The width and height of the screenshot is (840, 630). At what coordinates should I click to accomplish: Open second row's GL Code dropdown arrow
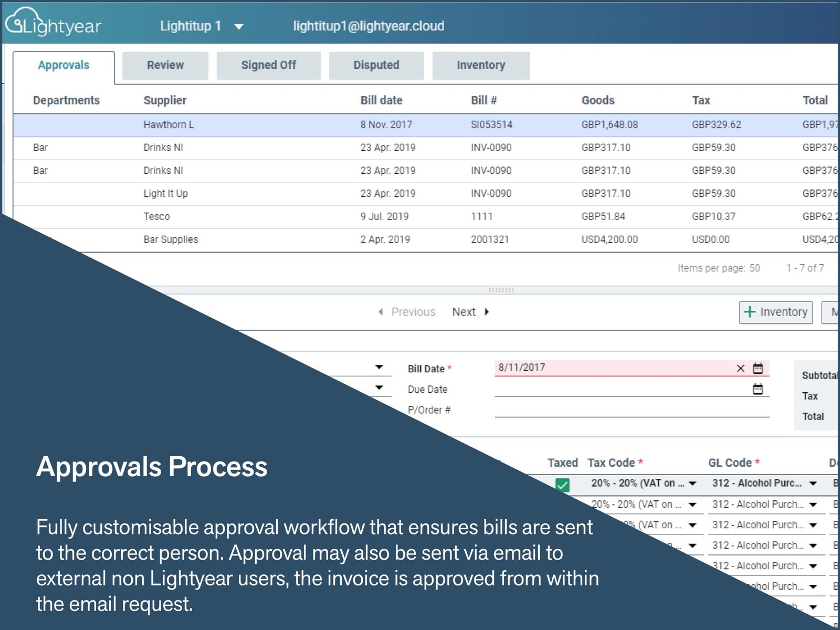click(813, 505)
